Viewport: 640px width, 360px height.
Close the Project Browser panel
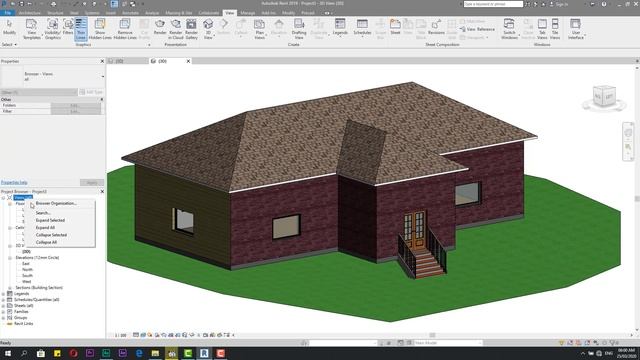click(x=102, y=191)
